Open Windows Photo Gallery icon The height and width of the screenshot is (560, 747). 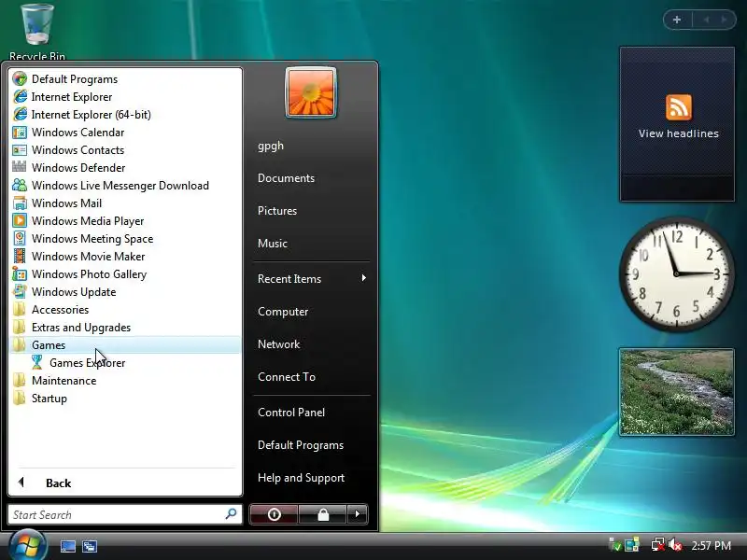point(20,273)
